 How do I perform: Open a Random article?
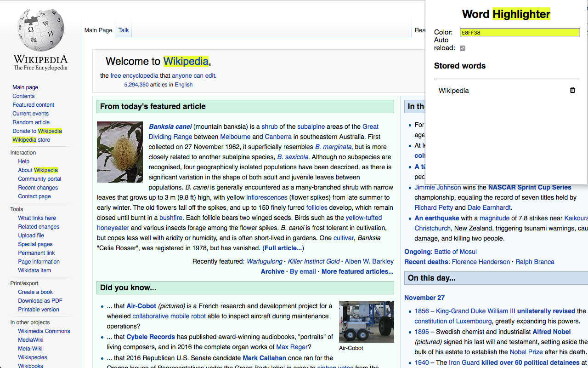[31, 122]
